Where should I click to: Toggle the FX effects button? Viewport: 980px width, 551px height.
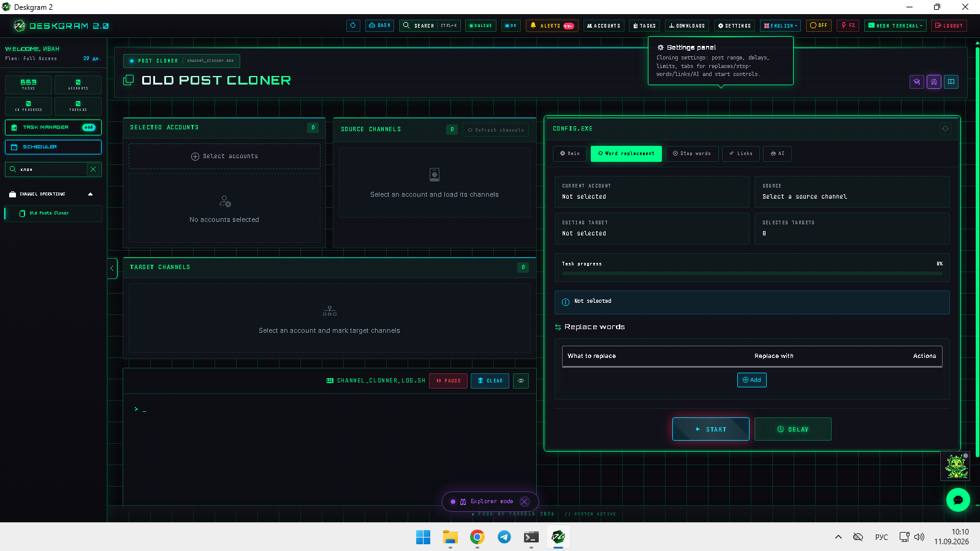[848, 26]
